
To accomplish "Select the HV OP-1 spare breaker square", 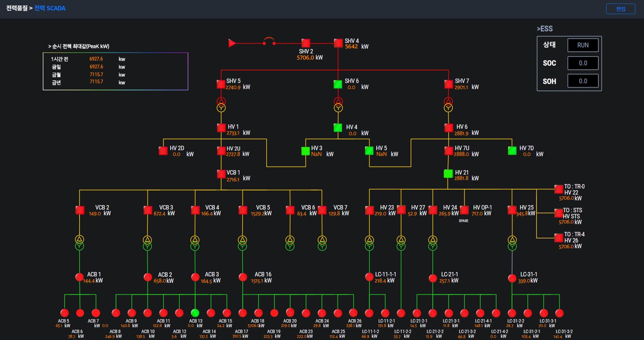I will tap(464, 210).
